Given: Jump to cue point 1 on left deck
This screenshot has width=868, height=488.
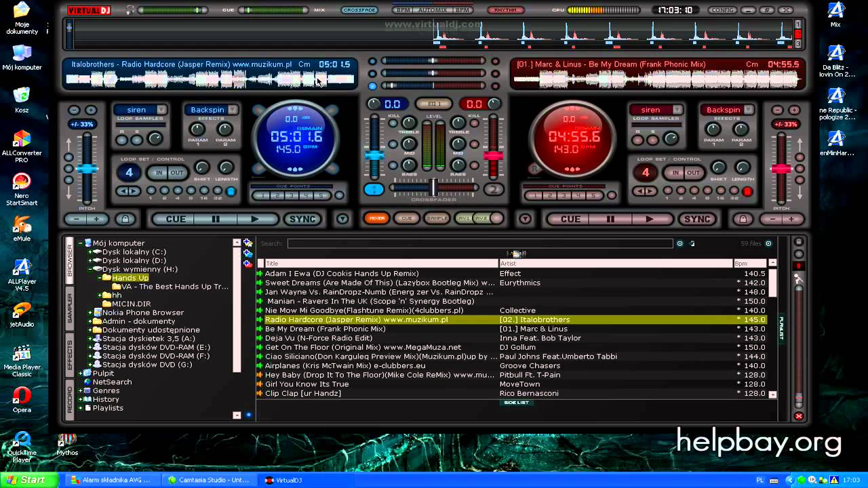Looking at the screenshot, I should coord(260,196).
